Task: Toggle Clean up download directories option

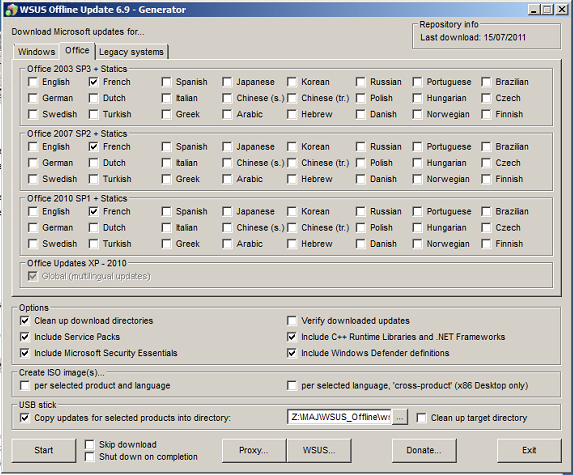Action: 25,321
